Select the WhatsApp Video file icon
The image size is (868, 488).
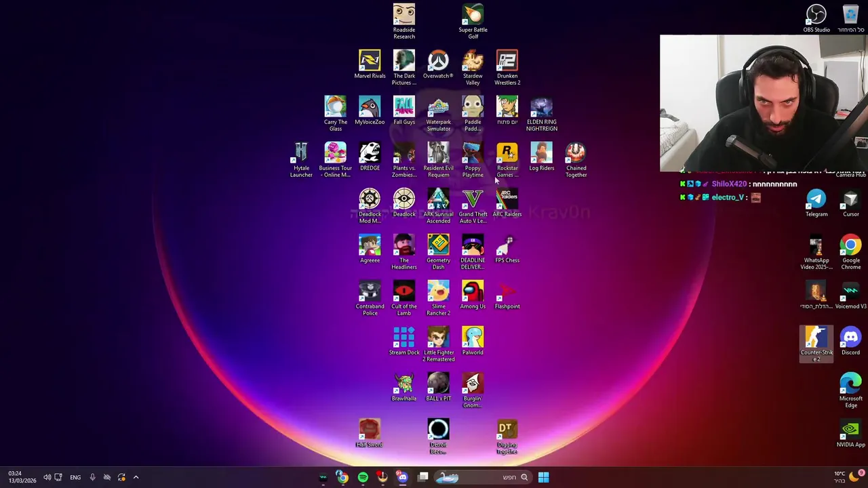coord(816,251)
